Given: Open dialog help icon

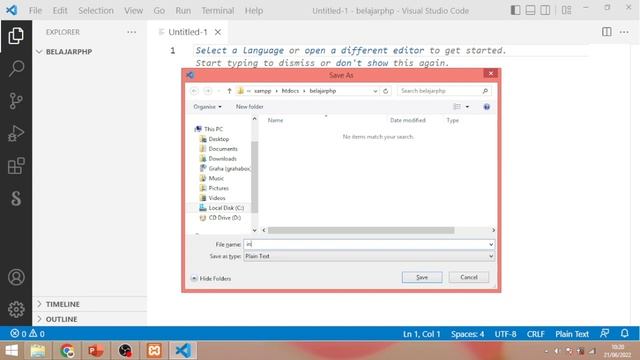Looking at the screenshot, I should (x=487, y=107).
